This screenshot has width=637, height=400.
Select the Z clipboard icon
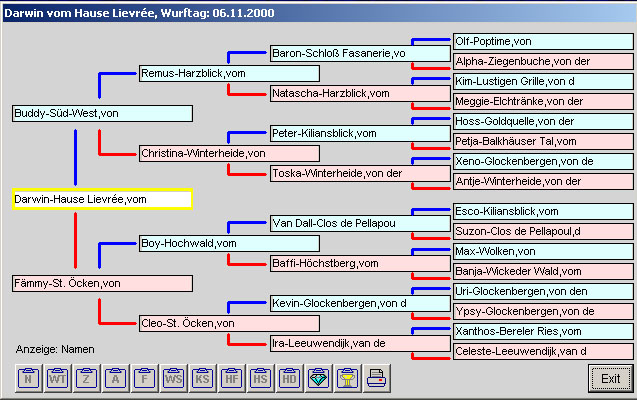tap(87, 379)
